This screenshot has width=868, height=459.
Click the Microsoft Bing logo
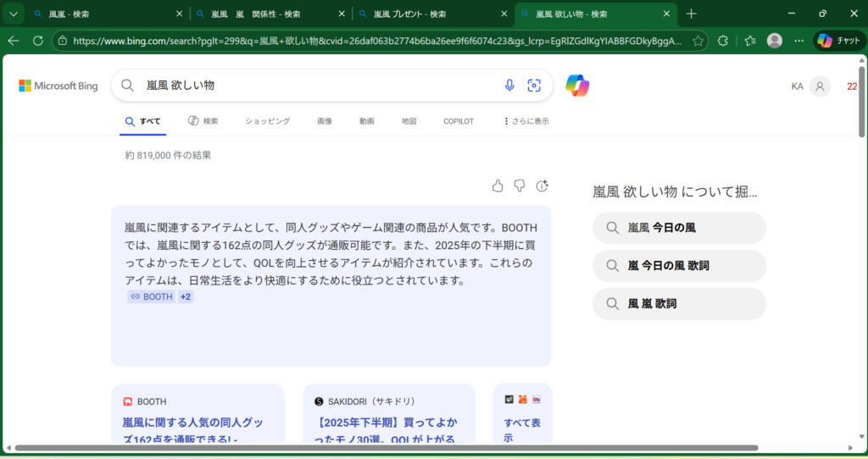tap(58, 86)
